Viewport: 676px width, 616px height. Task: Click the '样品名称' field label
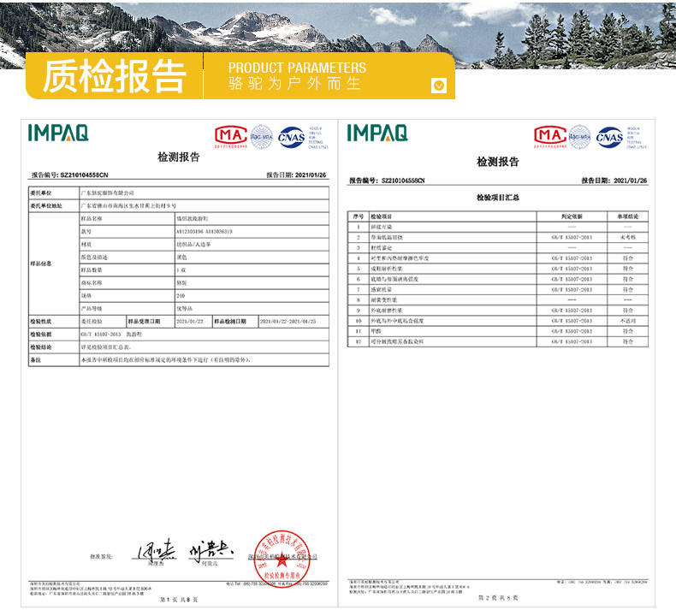tap(92, 218)
